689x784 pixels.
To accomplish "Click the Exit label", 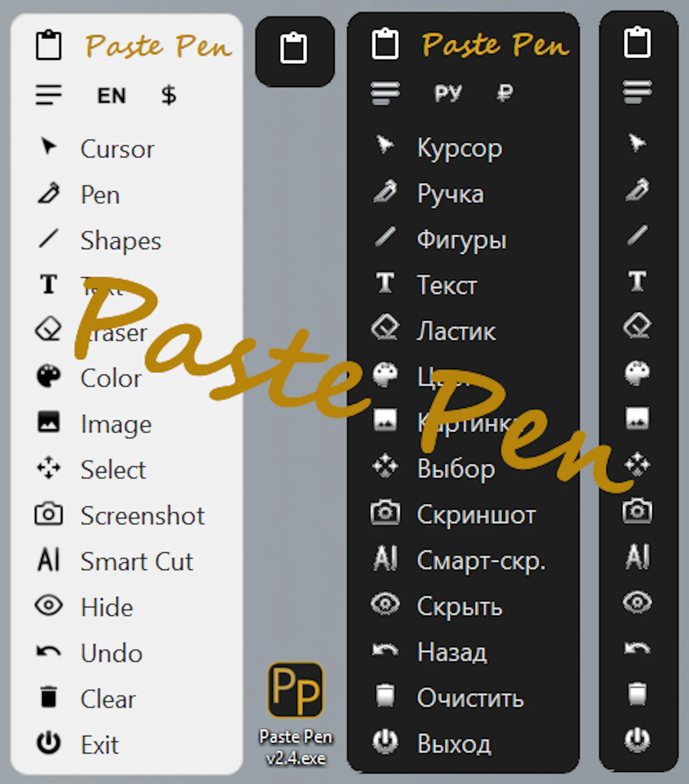I will click(99, 745).
